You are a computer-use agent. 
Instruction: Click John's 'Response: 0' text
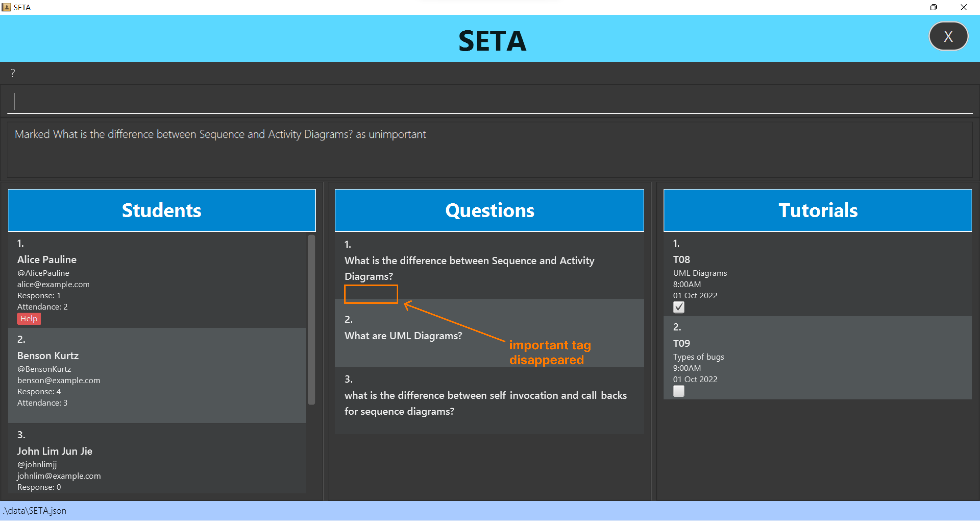point(39,487)
